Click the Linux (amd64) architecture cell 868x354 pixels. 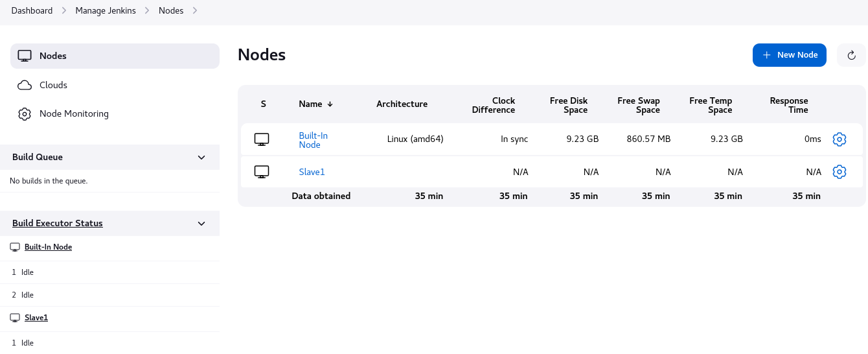tap(415, 139)
